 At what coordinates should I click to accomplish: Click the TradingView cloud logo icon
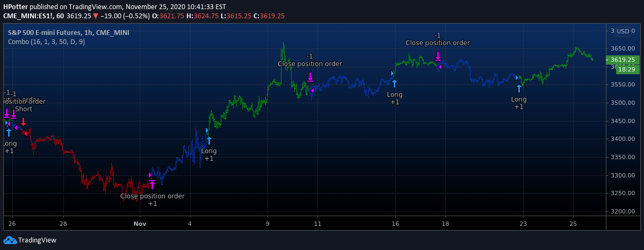(10, 240)
